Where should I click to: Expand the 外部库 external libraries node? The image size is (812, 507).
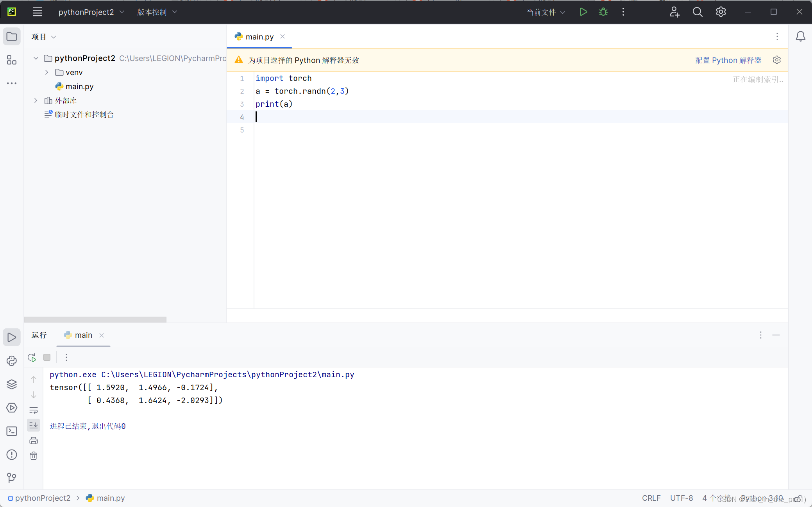[36, 100]
